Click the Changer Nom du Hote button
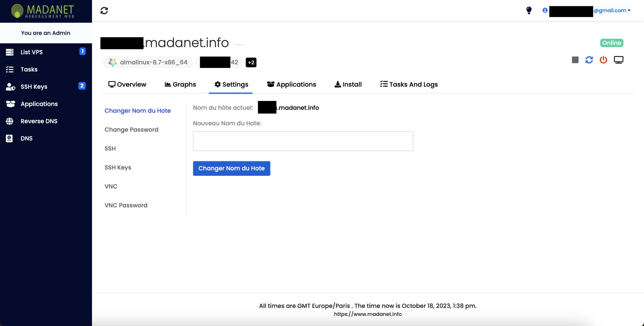644x326 pixels. pyautogui.click(x=231, y=168)
